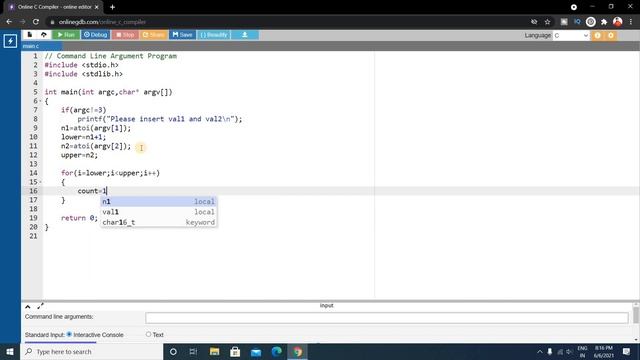The image size is (640, 360).
Task: Click the input panel vertical scrollbar
Action: [x=636, y=315]
